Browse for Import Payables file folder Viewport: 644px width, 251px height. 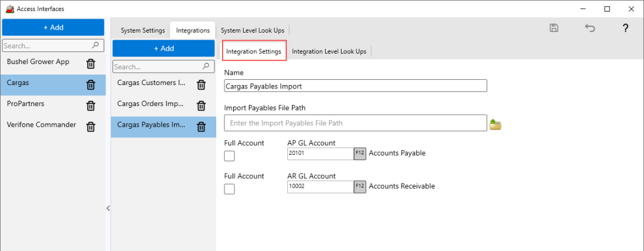[495, 124]
